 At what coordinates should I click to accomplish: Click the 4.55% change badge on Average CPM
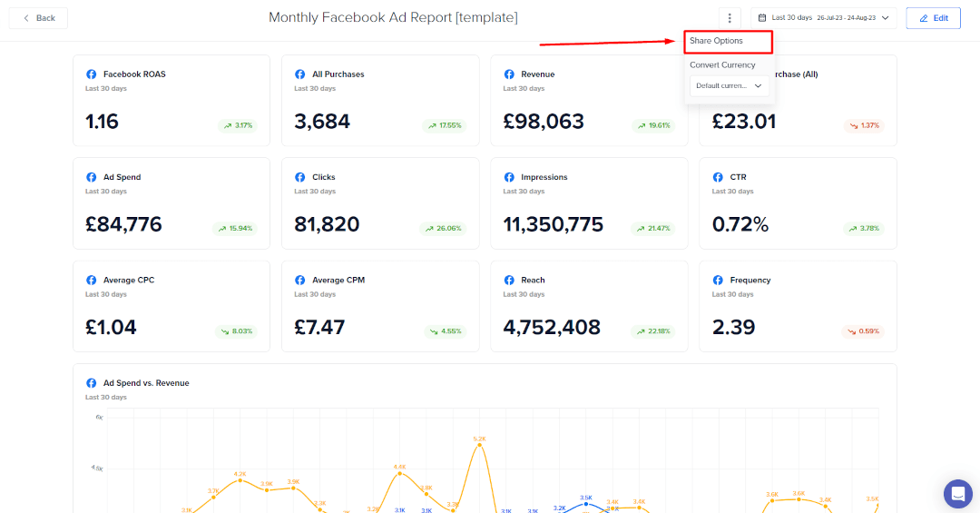(x=446, y=331)
